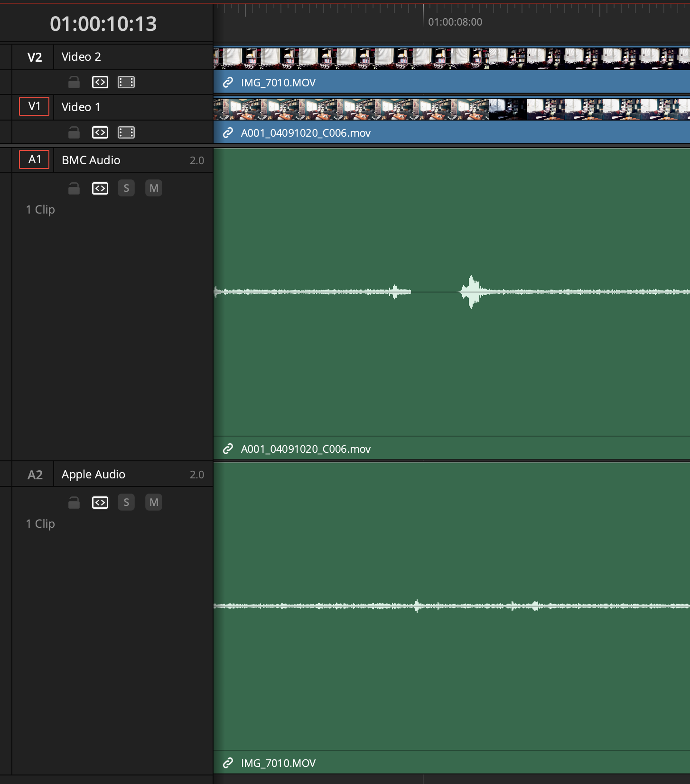Click the link icon on the V1 A001 clip
This screenshot has height=784, width=690.
(x=228, y=133)
